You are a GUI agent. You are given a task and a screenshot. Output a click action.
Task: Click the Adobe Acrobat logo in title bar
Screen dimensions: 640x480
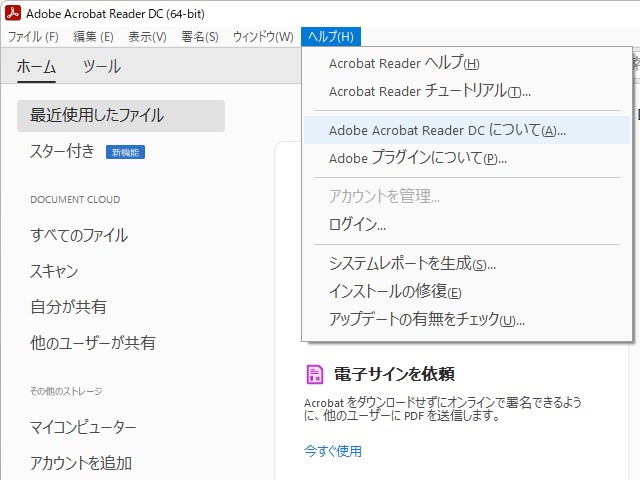pyautogui.click(x=13, y=13)
